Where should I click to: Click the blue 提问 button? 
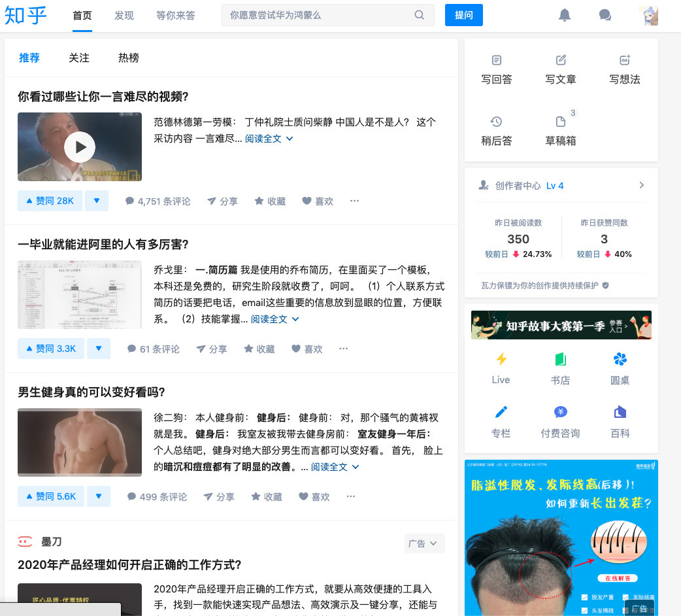pyautogui.click(x=464, y=15)
